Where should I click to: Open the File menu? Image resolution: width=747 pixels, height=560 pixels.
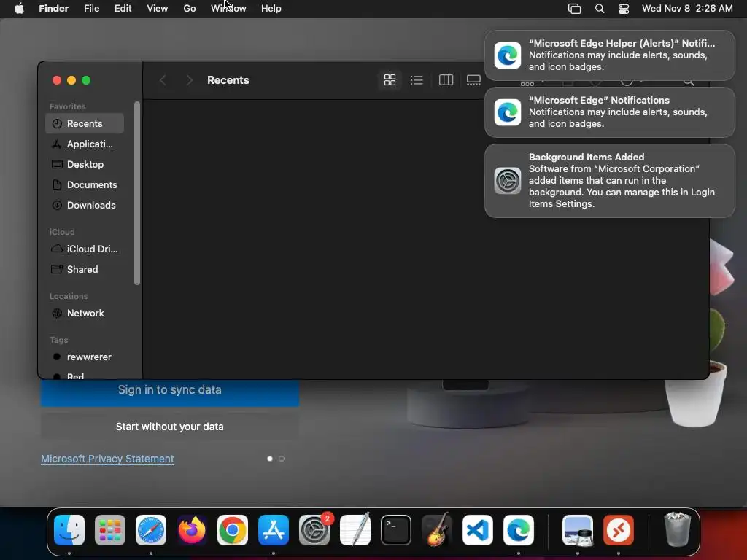click(x=91, y=9)
